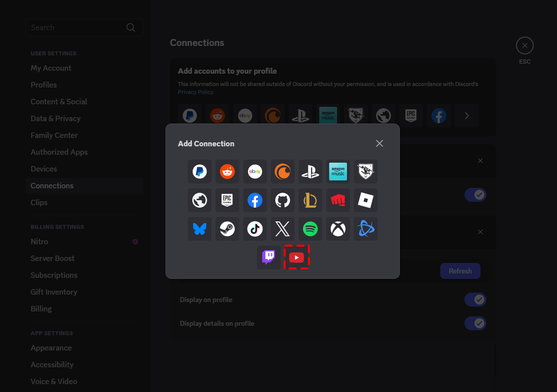The height and width of the screenshot is (392, 557).
Task: Click the Riot Games connection icon
Action: pyautogui.click(x=338, y=200)
